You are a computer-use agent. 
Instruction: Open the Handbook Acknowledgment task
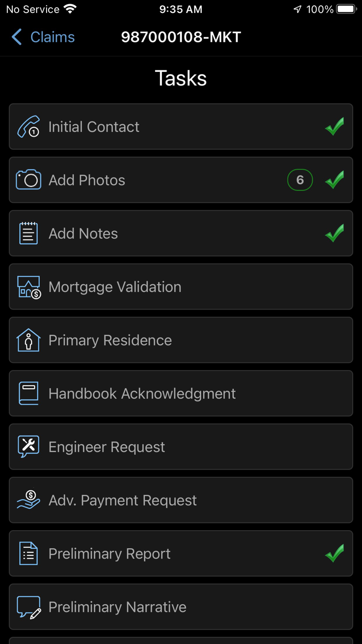coord(181,393)
